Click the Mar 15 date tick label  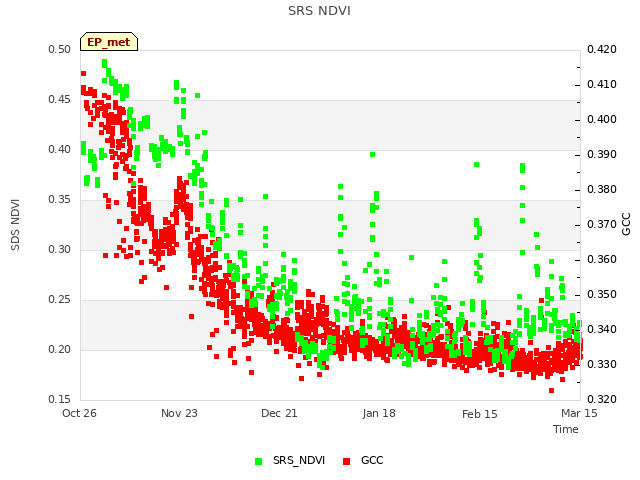tap(579, 413)
